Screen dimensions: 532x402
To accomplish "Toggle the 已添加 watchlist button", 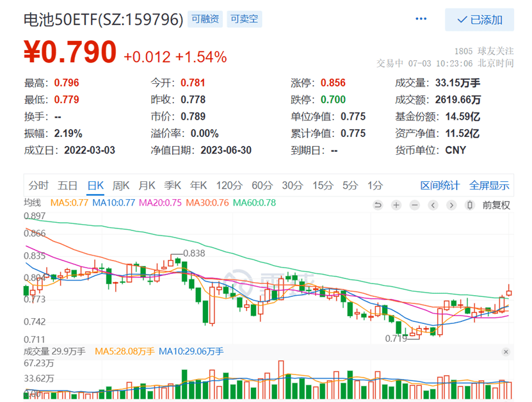I will click(x=480, y=20).
